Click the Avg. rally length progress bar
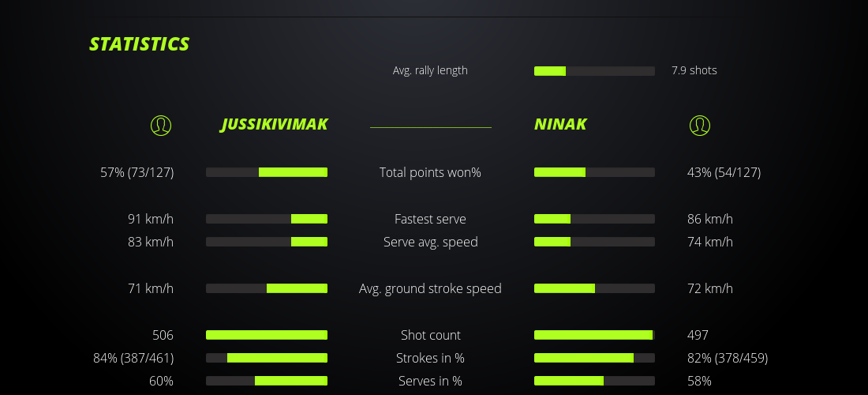 594,71
